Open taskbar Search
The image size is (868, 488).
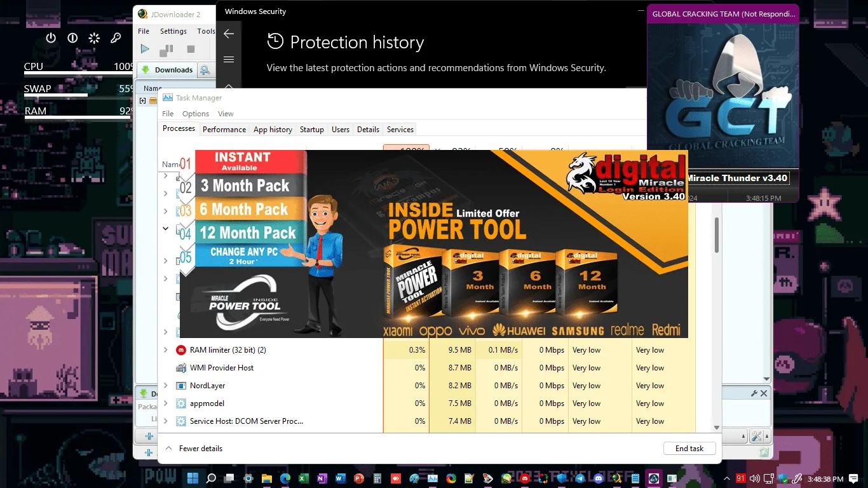pos(211,478)
